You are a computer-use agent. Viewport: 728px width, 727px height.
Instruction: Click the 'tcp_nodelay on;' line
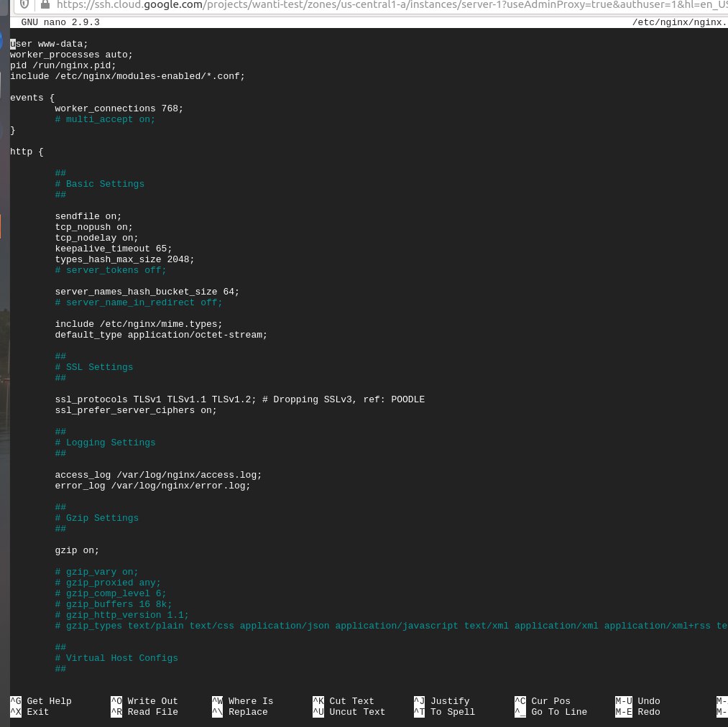tap(96, 238)
